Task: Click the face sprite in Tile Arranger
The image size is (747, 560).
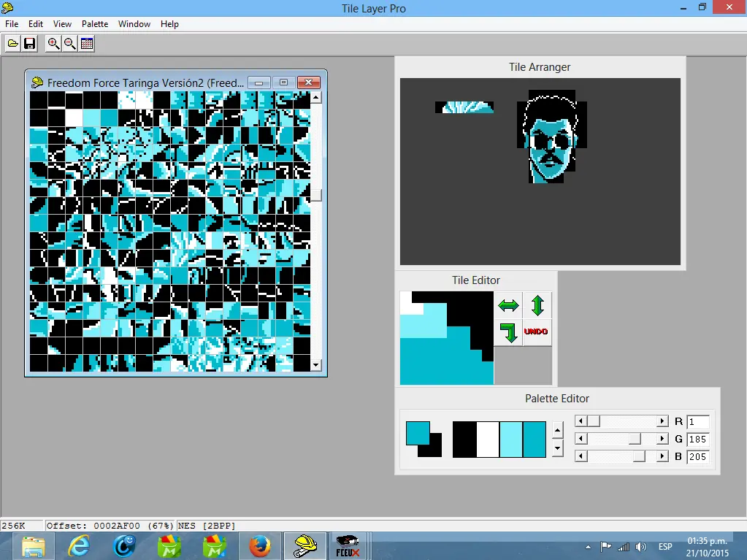Action: [552, 137]
